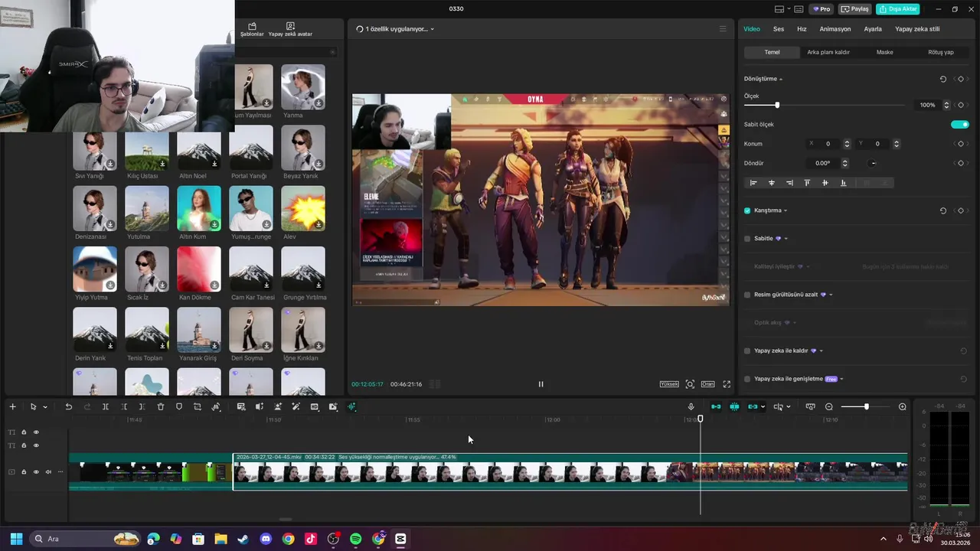980x551 pixels.
Task: Click the main magnet snap icon
Action: pos(716,407)
